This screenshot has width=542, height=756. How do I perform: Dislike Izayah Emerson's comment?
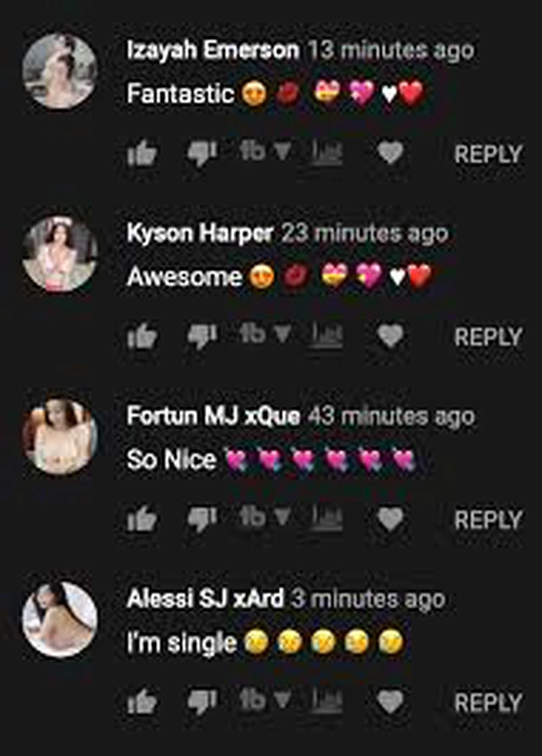click(202, 154)
